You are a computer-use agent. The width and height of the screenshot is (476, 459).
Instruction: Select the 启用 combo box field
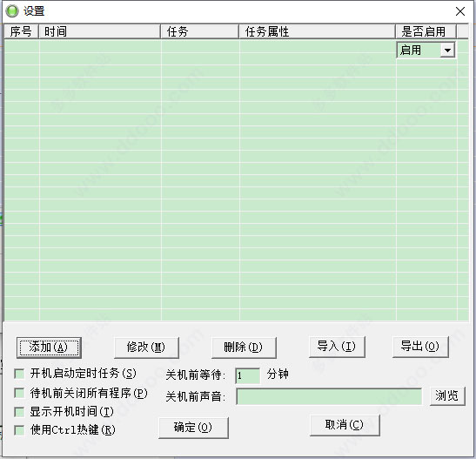426,51
